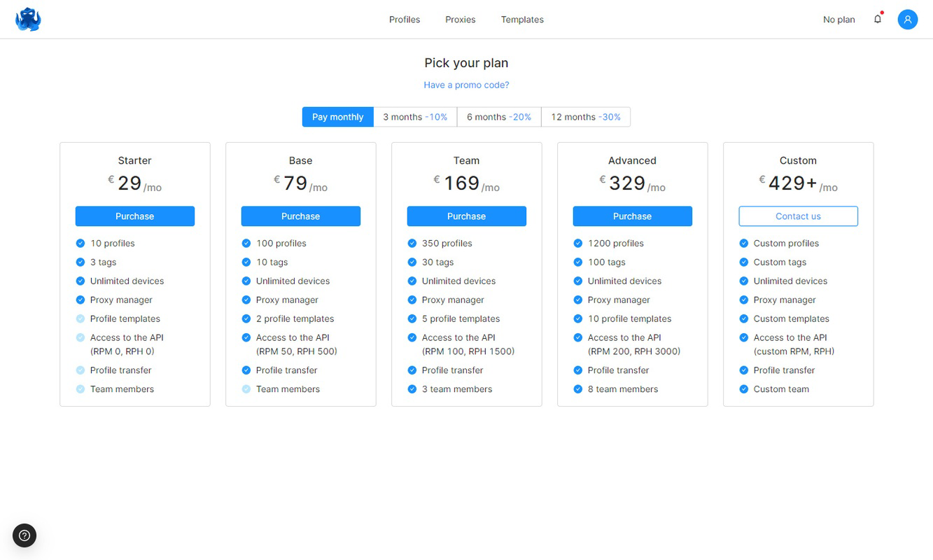933x560 pixels.
Task: Click the checkmark beside "Custom profiles"
Action: tap(743, 243)
